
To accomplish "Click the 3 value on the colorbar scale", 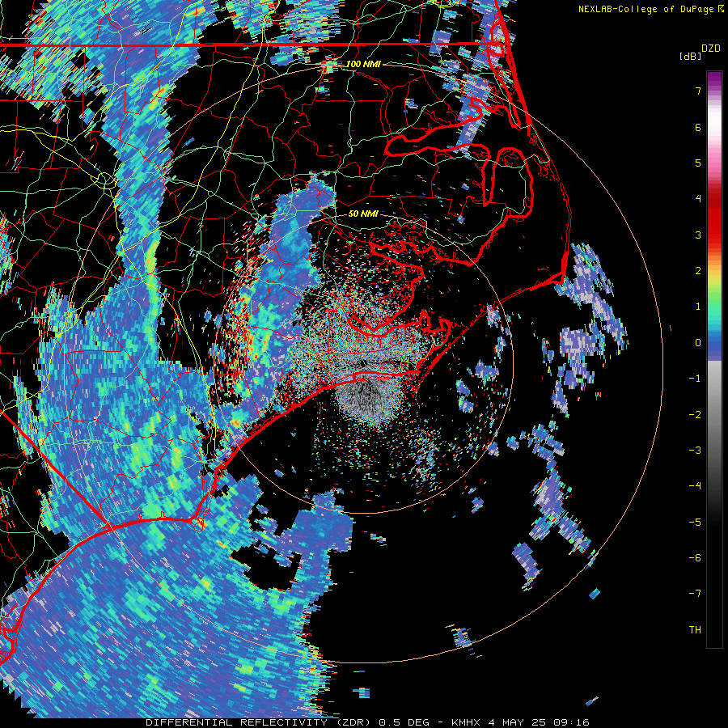I will [698, 235].
